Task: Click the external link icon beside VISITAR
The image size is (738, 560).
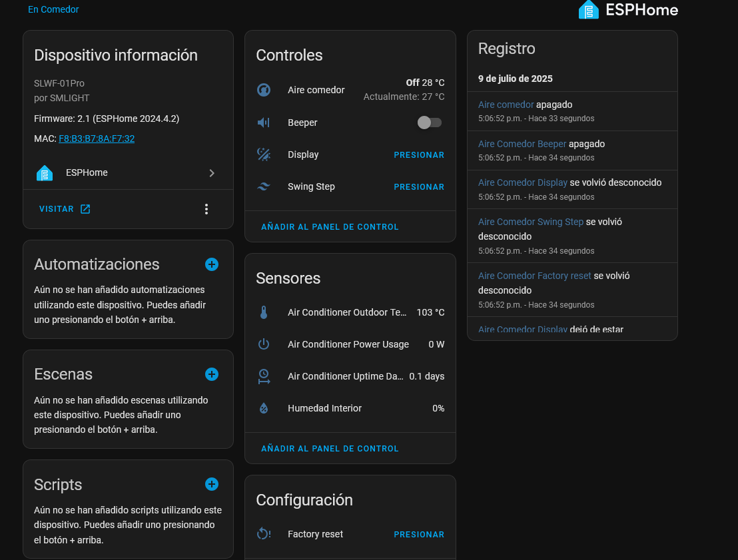Action: click(x=85, y=209)
